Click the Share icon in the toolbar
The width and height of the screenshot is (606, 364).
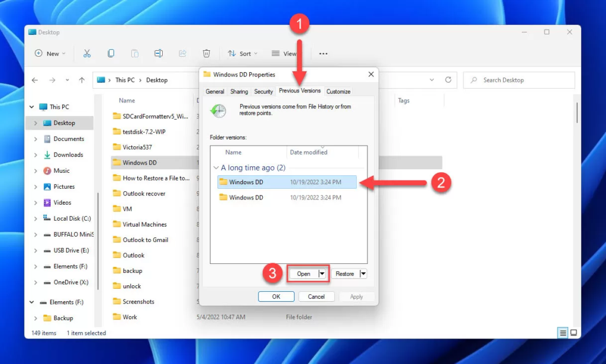coord(182,53)
